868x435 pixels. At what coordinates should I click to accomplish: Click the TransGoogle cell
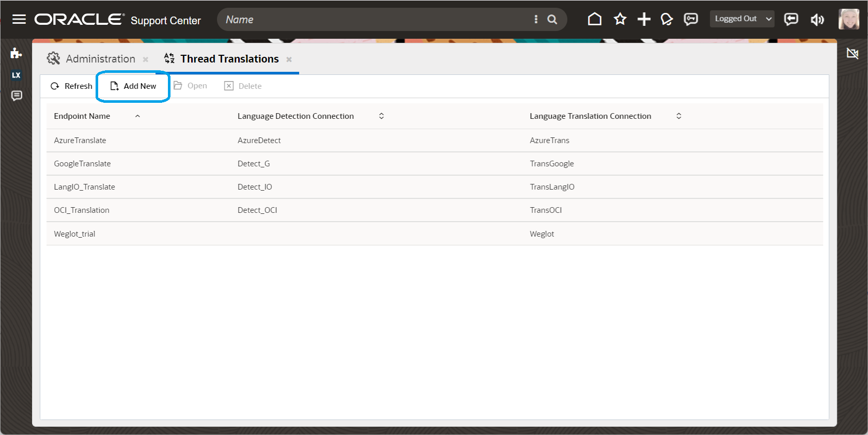coord(552,164)
